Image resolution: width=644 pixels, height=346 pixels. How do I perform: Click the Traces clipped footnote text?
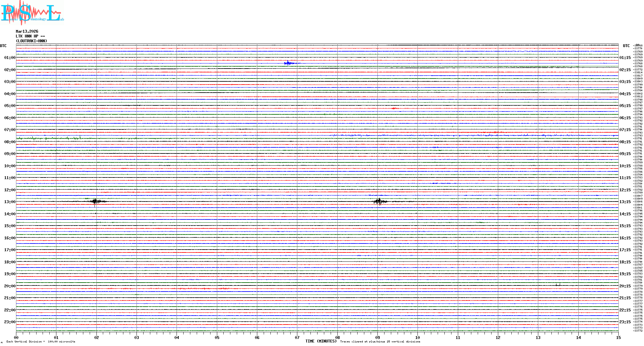coord(380,342)
